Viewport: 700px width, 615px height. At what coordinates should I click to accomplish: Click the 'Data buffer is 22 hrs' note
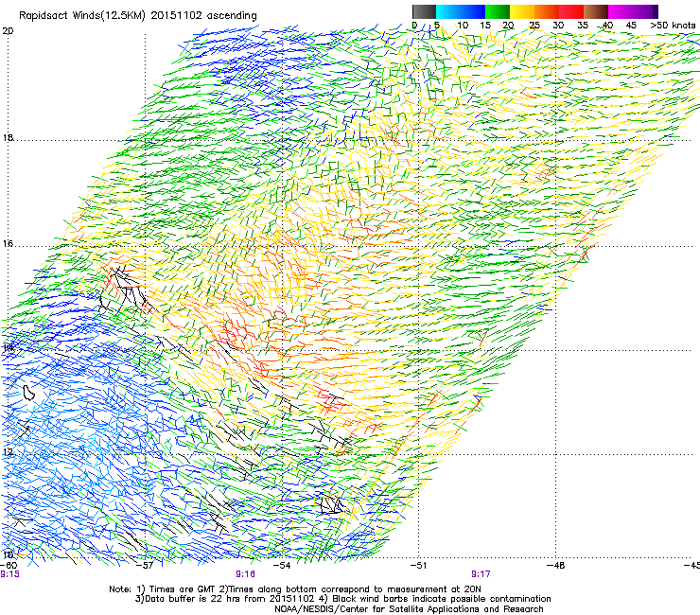342,599
